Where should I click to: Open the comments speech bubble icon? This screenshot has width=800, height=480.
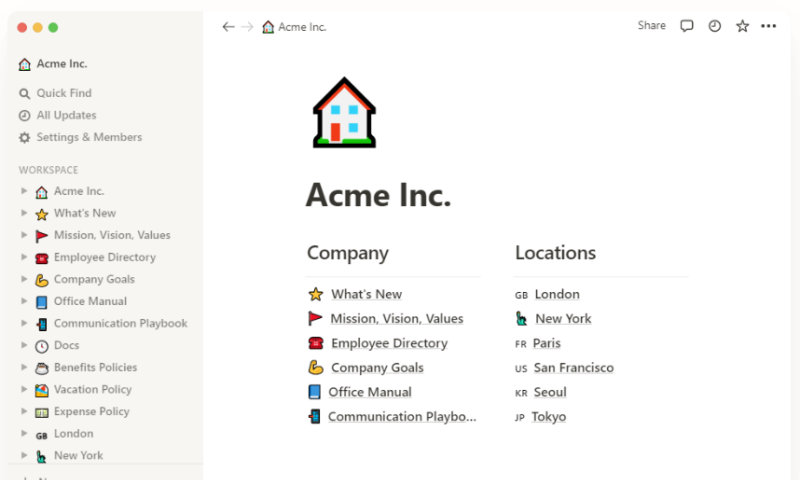click(687, 26)
